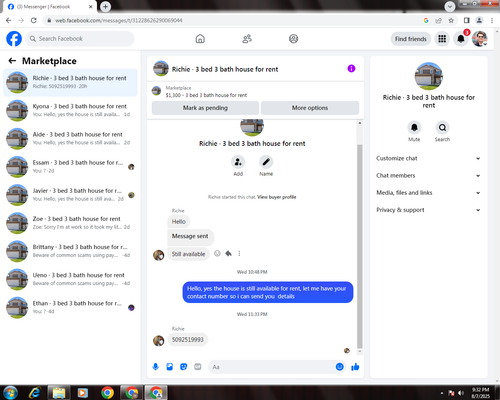
Task: Open File Explorer from taskbar
Action: tap(59, 393)
